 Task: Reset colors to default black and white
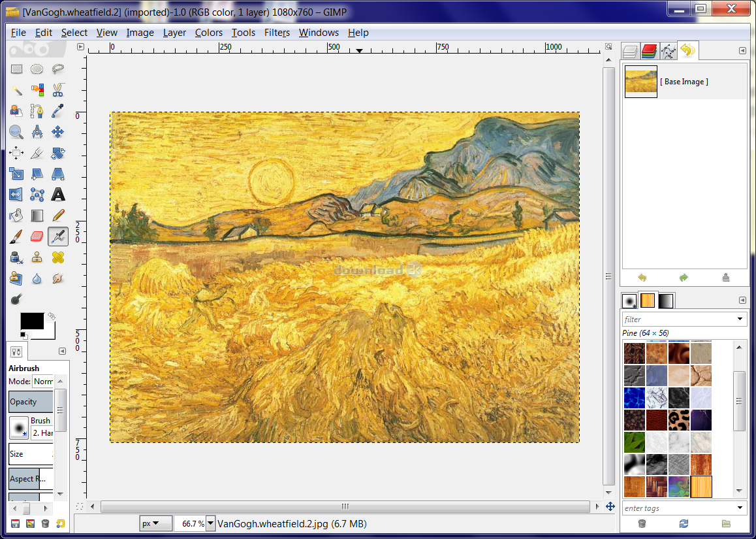click(x=23, y=335)
